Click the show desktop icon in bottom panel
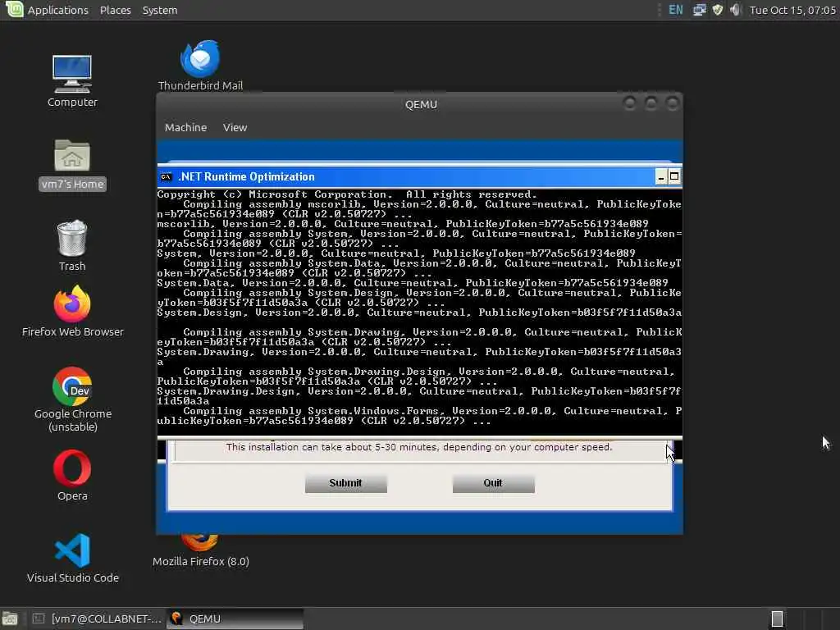The width and height of the screenshot is (840, 630). point(10,619)
